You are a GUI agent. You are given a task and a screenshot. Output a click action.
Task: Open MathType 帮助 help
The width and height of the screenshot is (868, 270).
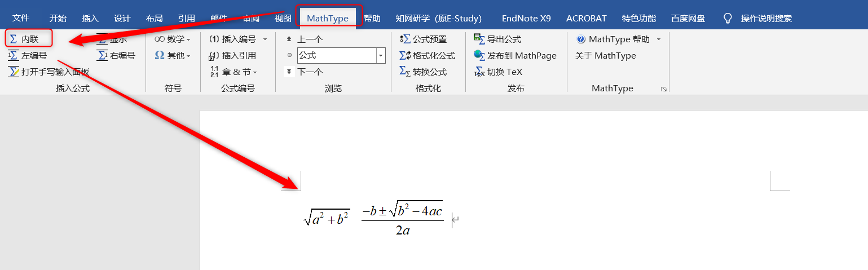point(613,39)
